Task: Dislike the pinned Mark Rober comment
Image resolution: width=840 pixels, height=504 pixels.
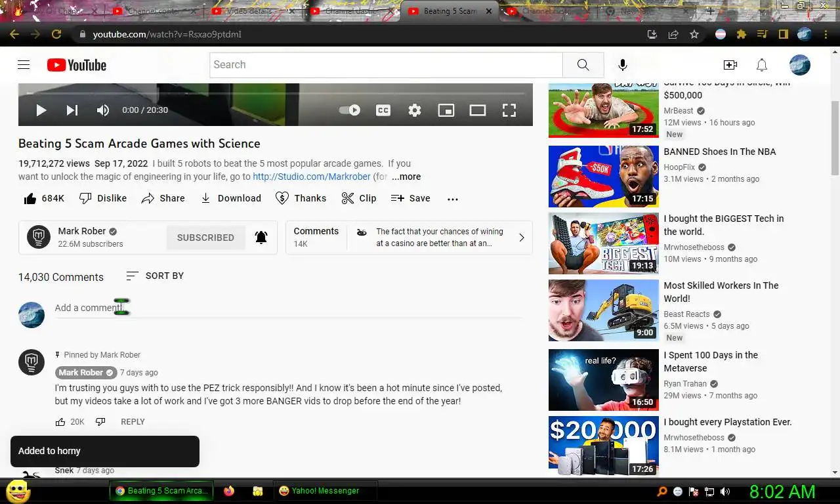Action: point(100,422)
